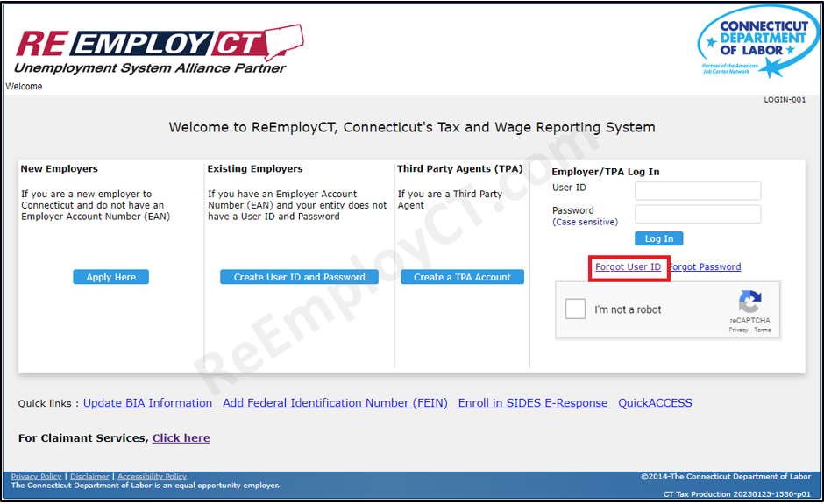The width and height of the screenshot is (824, 504).
Task: Check the I'm not a robot box
Action: (576, 309)
